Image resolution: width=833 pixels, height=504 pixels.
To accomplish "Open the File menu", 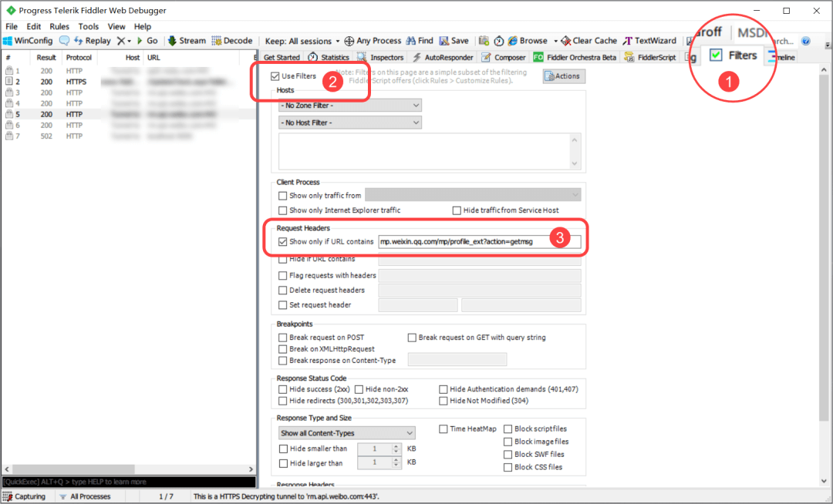I will (x=11, y=26).
